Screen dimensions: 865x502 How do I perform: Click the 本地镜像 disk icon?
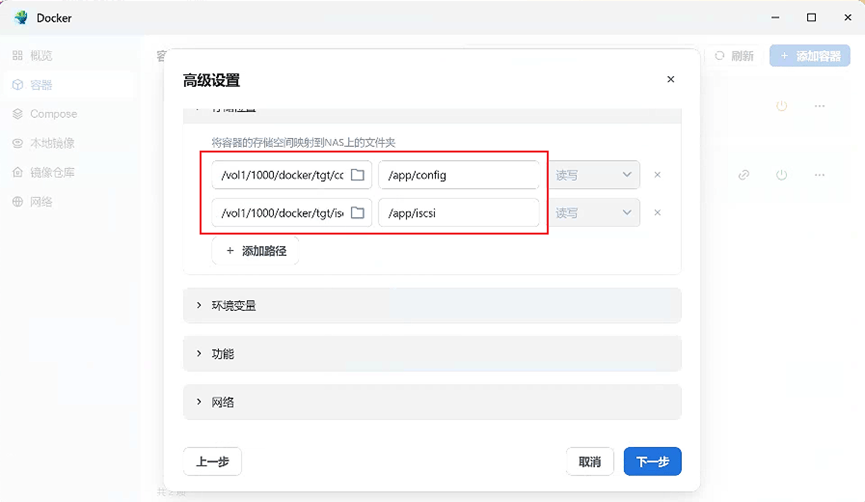point(18,143)
